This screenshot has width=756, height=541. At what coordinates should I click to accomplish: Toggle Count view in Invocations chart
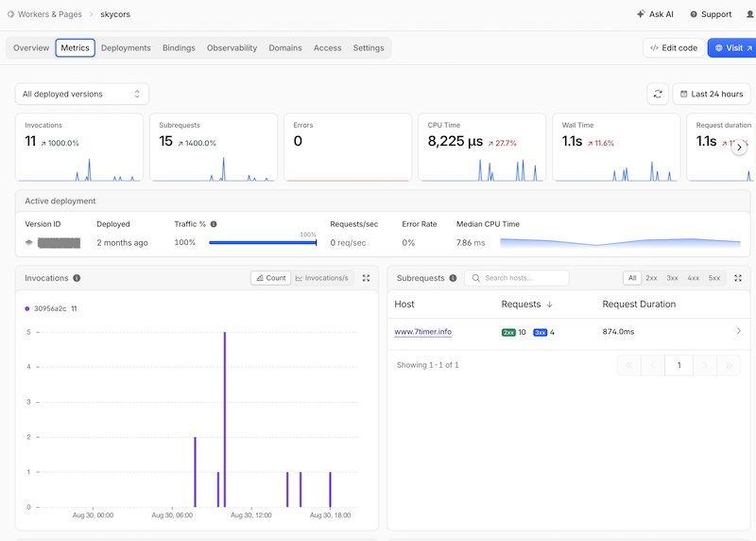271,278
